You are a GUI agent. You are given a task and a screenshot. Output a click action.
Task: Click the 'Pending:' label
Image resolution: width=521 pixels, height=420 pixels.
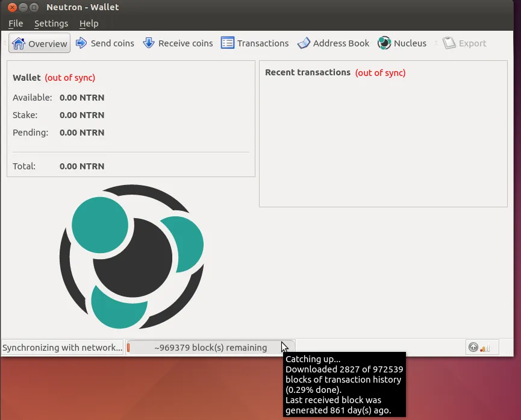click(x=30, y=133)
